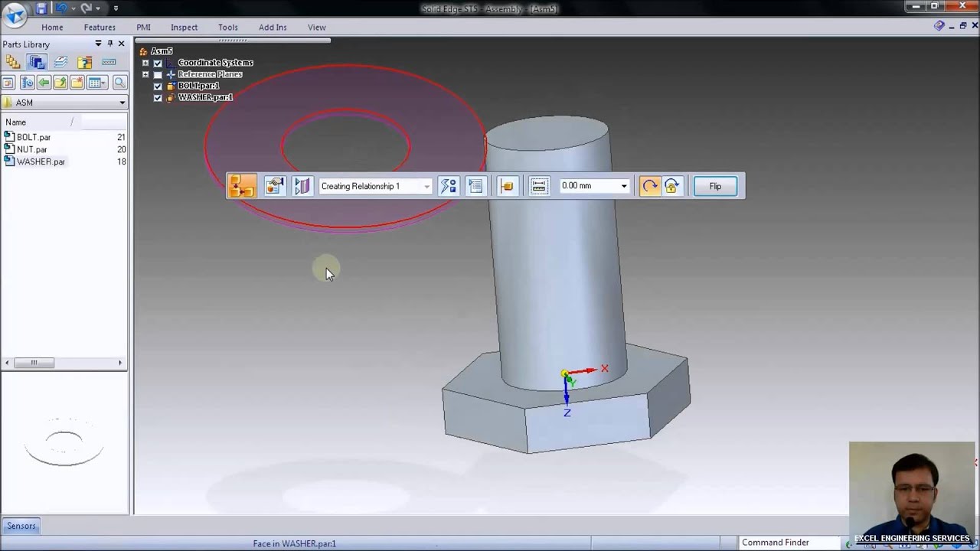Switch to the Features tab

click(x=100, y=28)
